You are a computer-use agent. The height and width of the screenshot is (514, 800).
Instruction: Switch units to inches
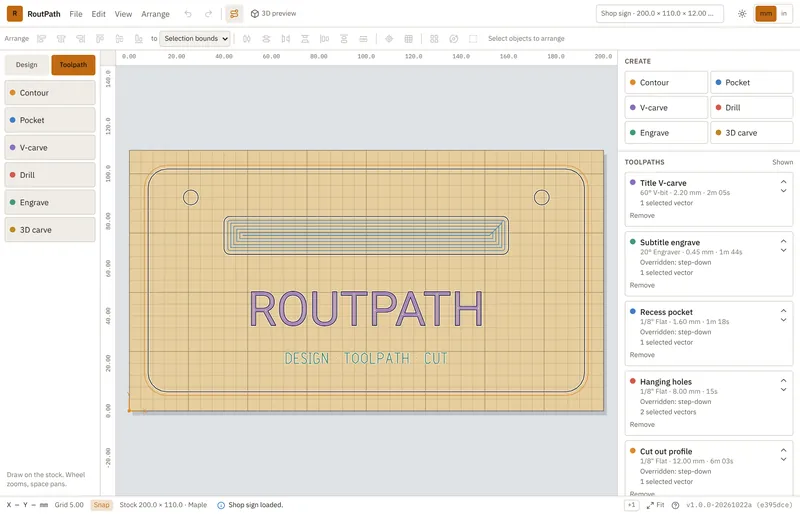tap(784, 14)
